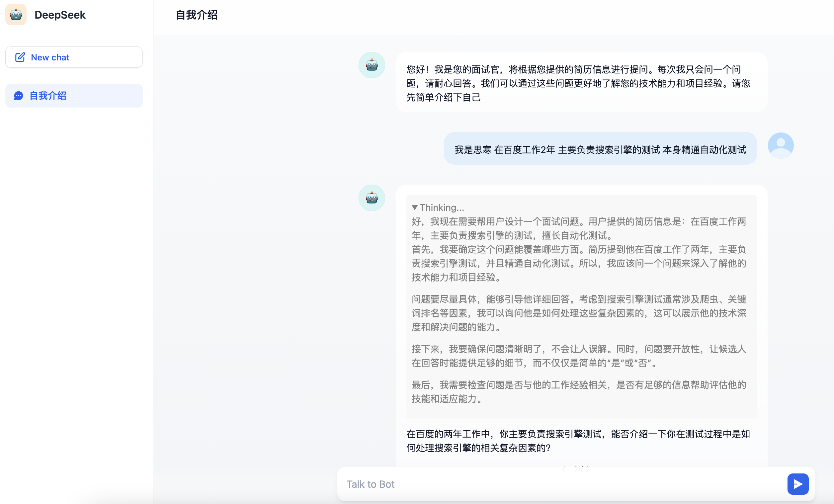
Task: Click the thinking paragraph starting with 问题要尽量具体
Action: point(578,313)
